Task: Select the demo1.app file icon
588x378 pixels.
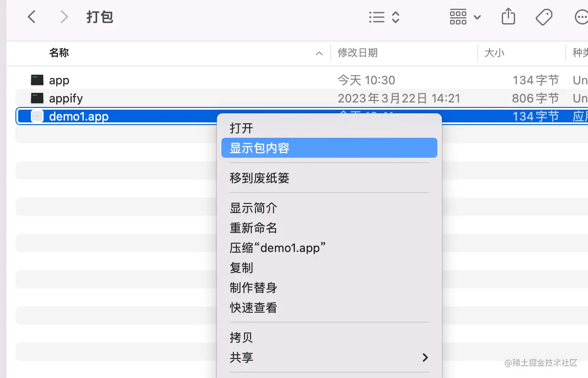Action: (x=37, y=116)
